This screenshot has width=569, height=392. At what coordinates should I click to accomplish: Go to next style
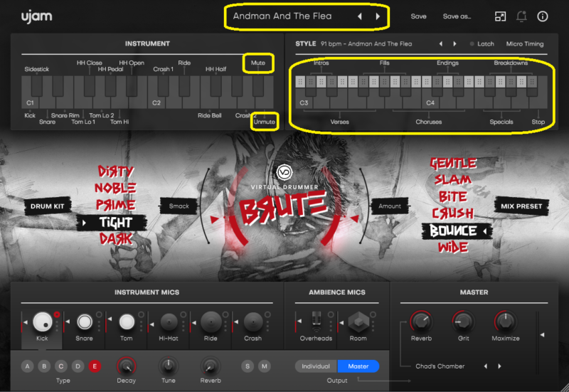coord(454,44)
